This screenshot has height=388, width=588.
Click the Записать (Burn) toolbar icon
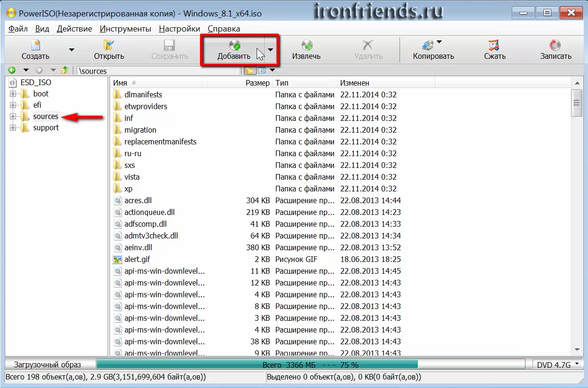click(555, 46)
